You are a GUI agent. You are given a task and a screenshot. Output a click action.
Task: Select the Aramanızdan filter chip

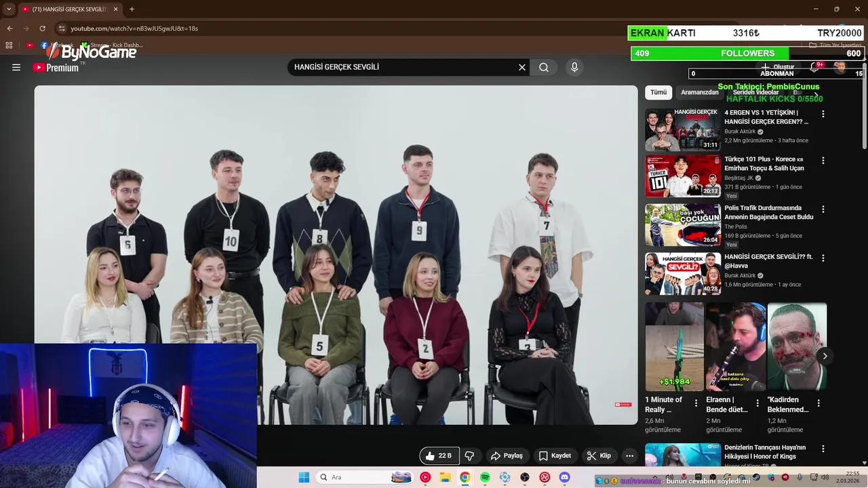pyautogui.click(x=699, y=92)
